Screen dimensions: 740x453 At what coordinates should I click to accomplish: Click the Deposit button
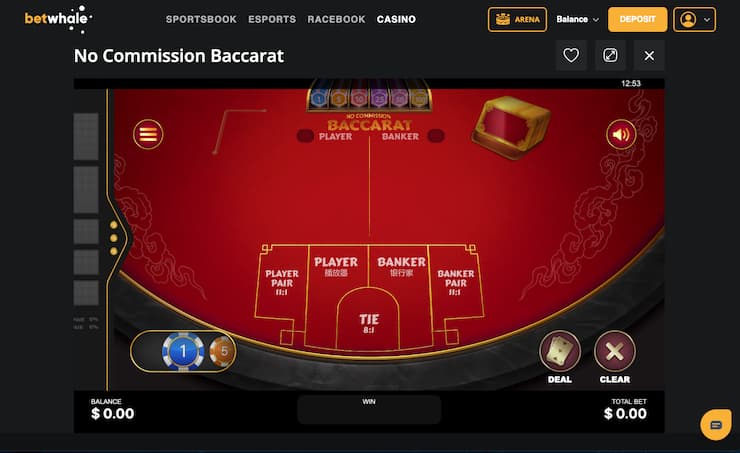pos(638,19)
